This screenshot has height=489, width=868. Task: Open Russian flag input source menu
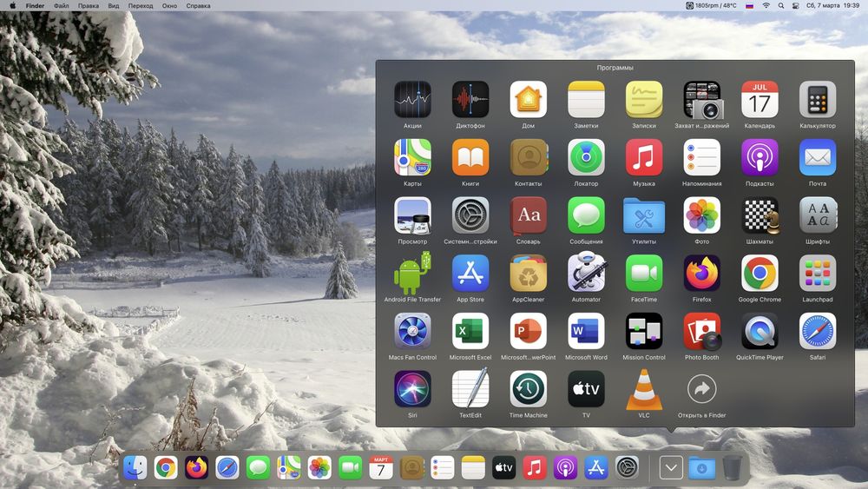[750, 5]
